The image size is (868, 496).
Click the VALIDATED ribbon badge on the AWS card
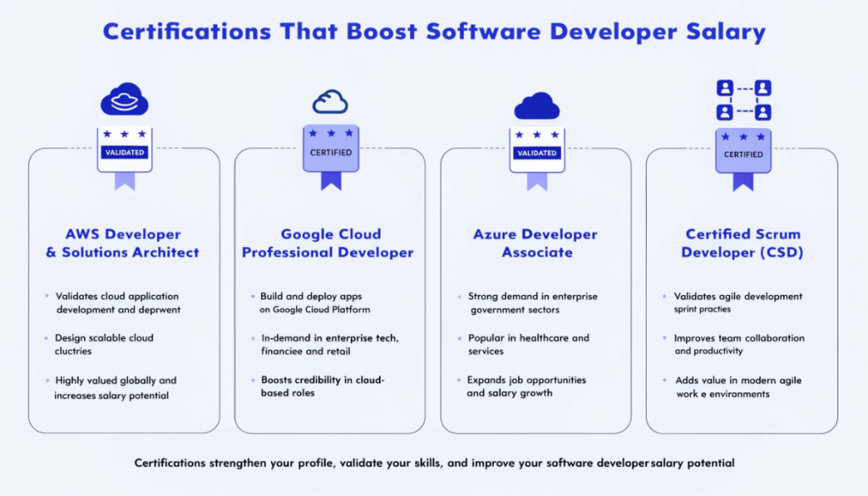[x=125, y=153]
